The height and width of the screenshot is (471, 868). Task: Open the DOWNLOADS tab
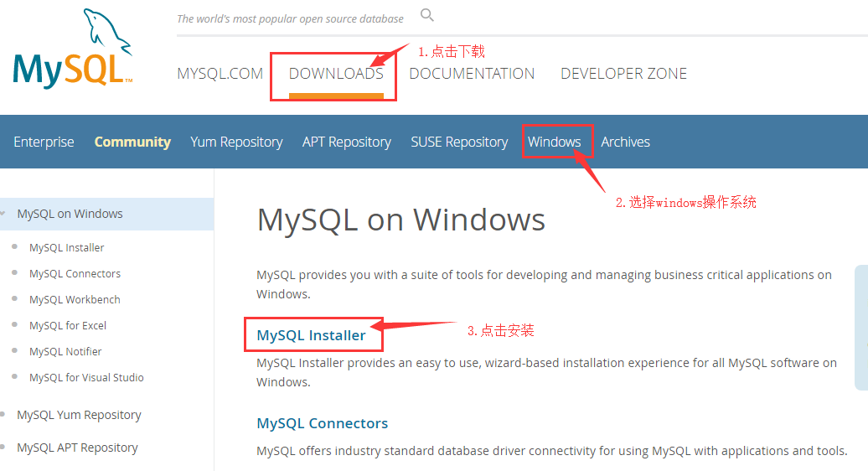[x=336, y=74]
